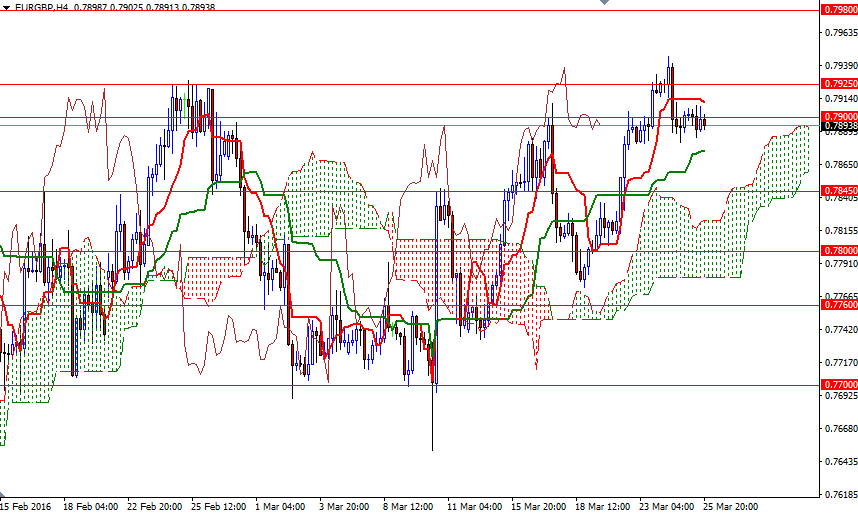
Task: Click the 0.78650 price axis value
Action: pos(841,164)
